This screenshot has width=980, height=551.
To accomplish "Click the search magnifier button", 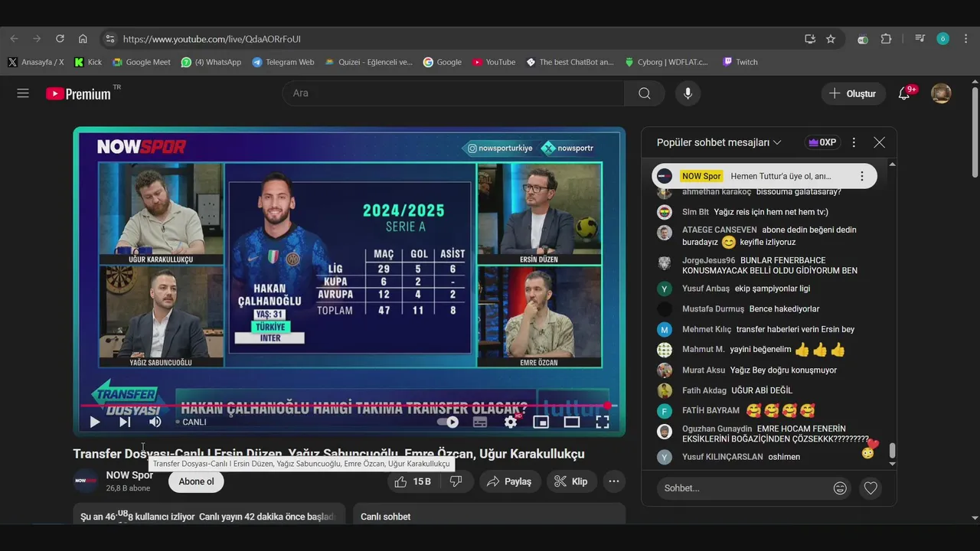I will tap(645, 93).
